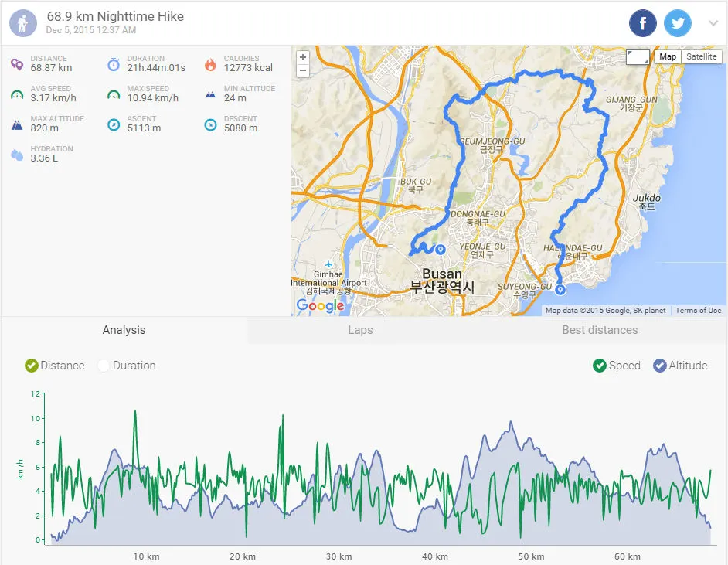Image resolution: width=728 pixels, height=565 pixels.
Task: Click the ascent compass icon
Action: [114, 125]
